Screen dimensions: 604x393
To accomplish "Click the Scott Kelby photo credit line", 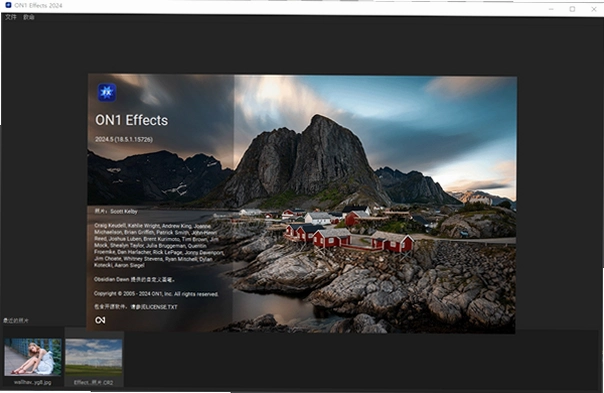I will coord(116,211).
